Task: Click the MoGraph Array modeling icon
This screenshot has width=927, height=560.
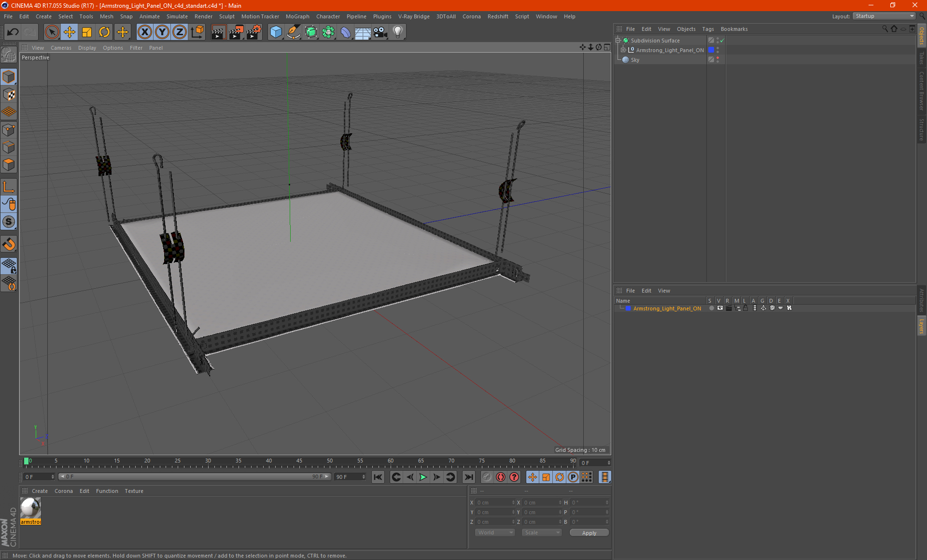Action: click(x=328, y=32)
